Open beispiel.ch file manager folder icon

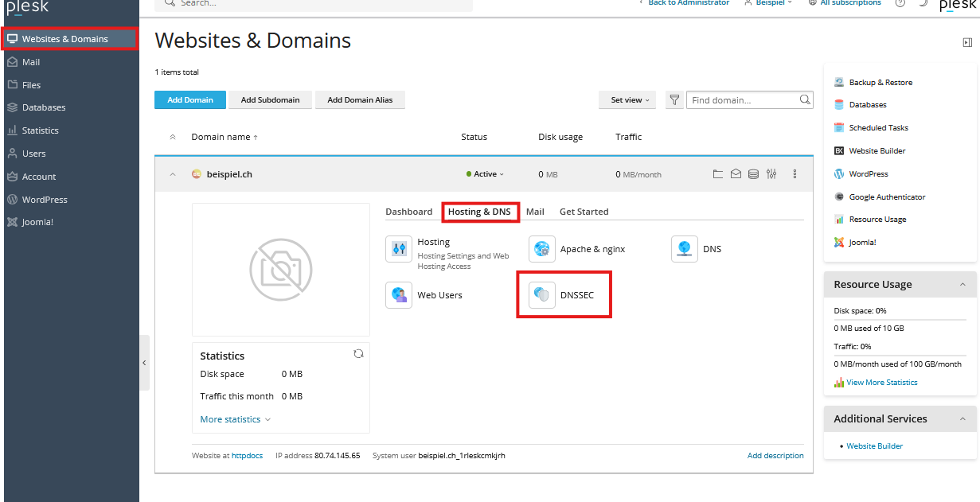tap(717, 174)
